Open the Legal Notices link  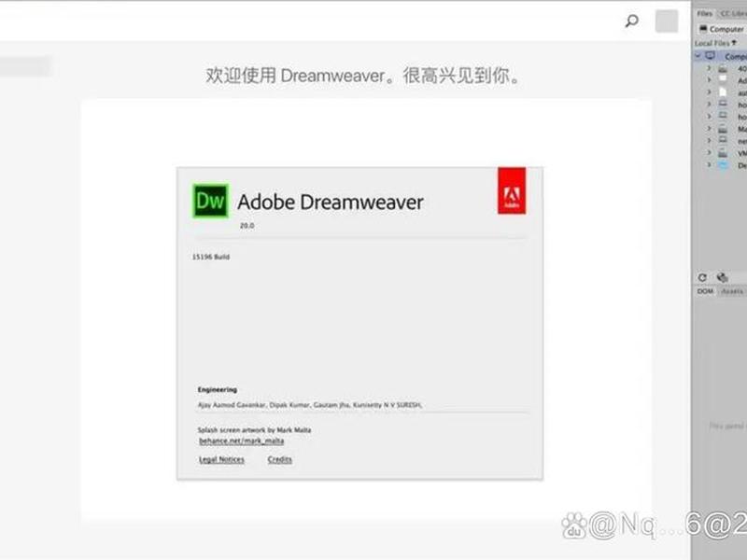[x=221, y=459]
